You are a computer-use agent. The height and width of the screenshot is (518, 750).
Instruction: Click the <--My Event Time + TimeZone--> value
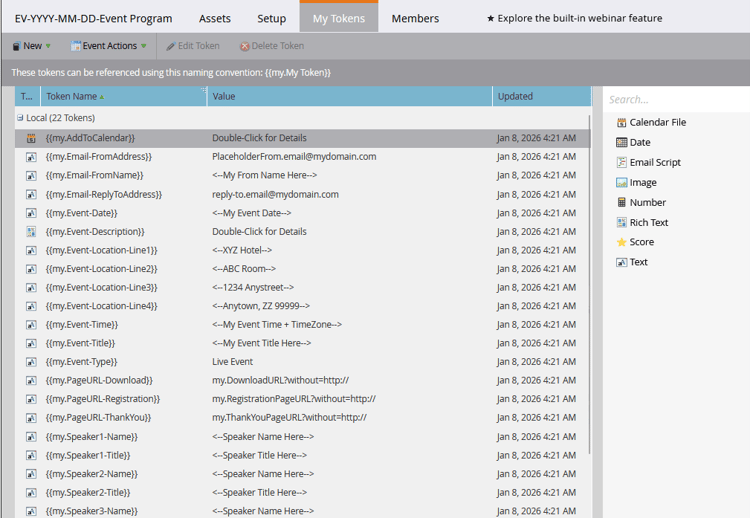[x=277, y=325]
